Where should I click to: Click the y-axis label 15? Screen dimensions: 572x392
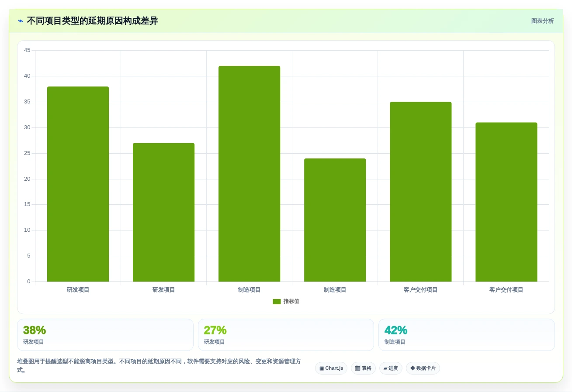pyautogui.click(x=27, y=204)
